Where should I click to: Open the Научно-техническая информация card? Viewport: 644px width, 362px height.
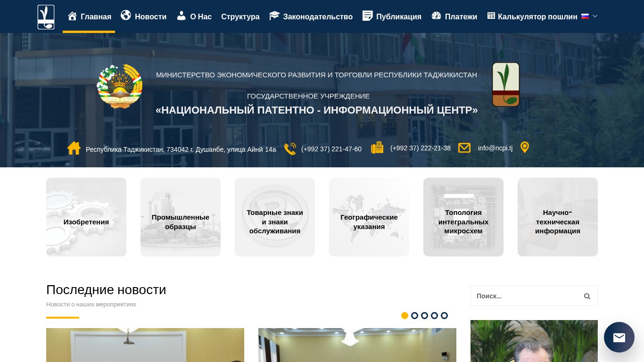point(558,217)
